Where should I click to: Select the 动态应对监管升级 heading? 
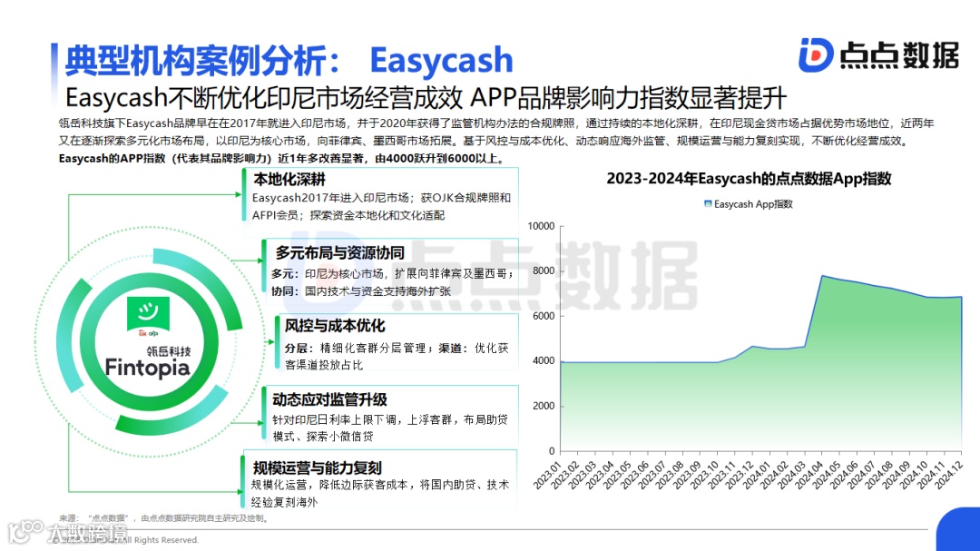coord(329,399)
